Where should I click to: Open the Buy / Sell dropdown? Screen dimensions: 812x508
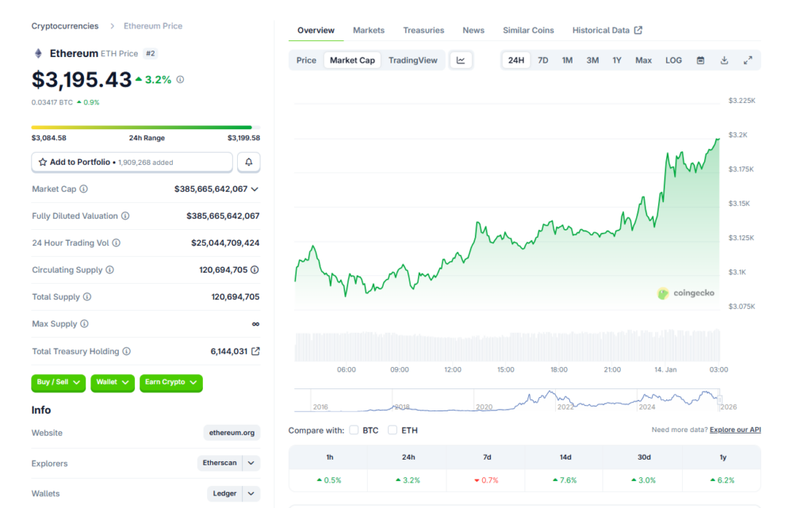(x=59, y=383)
